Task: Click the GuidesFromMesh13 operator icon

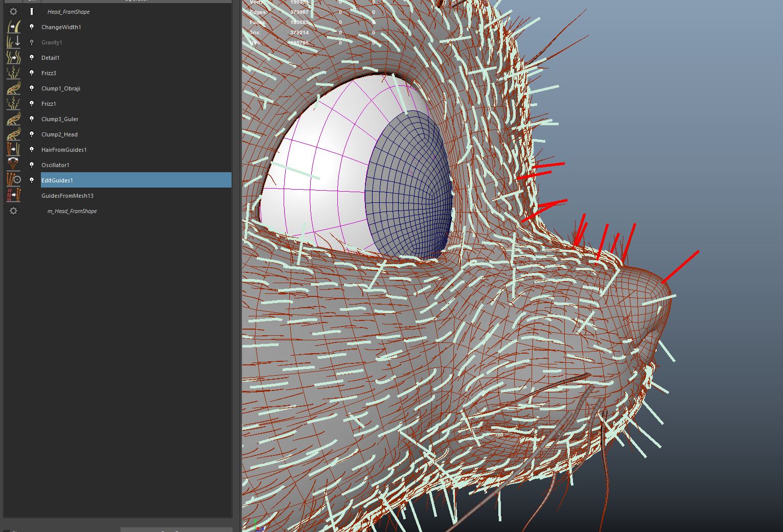Action: pos(14,195)
